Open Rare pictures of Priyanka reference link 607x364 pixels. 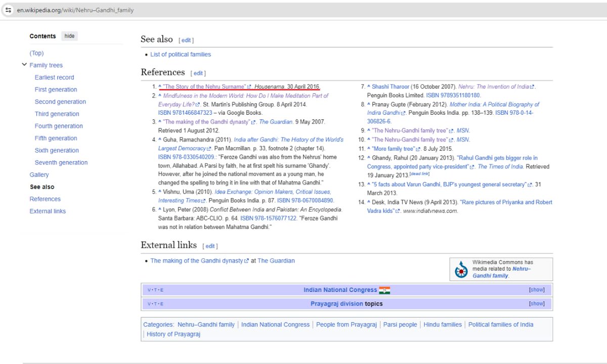459,206
